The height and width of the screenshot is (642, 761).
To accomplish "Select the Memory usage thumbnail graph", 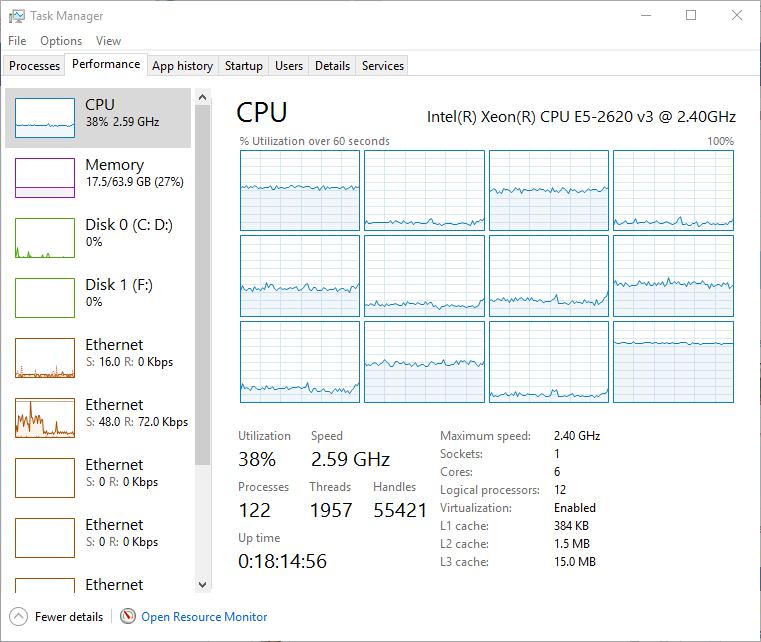I will pyautogui.click(x=45, y=178).
